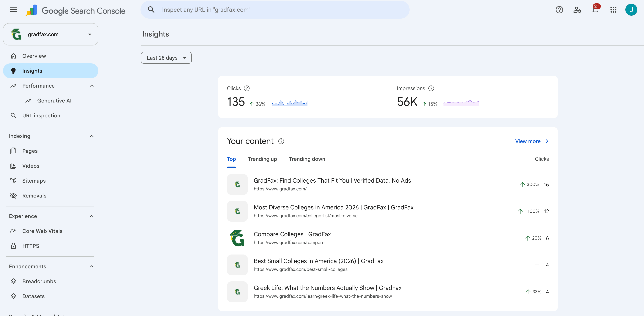Click the Pages document icon
Image resolution: width=644 pixels, height=316 pixels.
[x=13, y=151]
